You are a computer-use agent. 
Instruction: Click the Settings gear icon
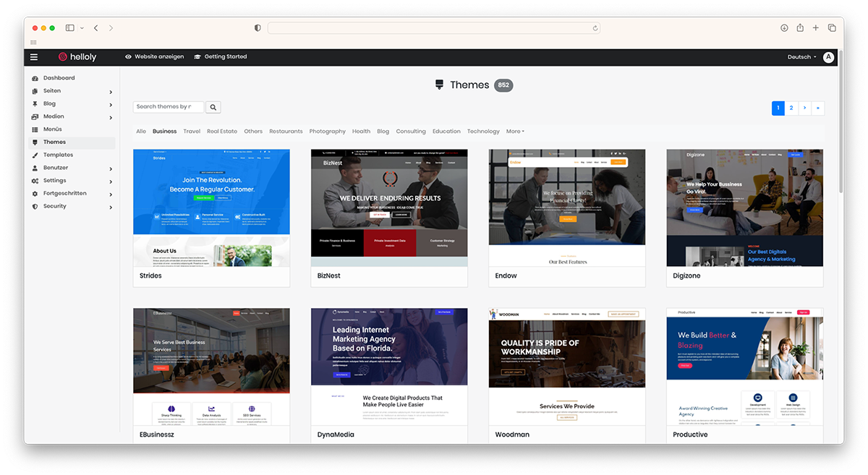tap(35, 181)
